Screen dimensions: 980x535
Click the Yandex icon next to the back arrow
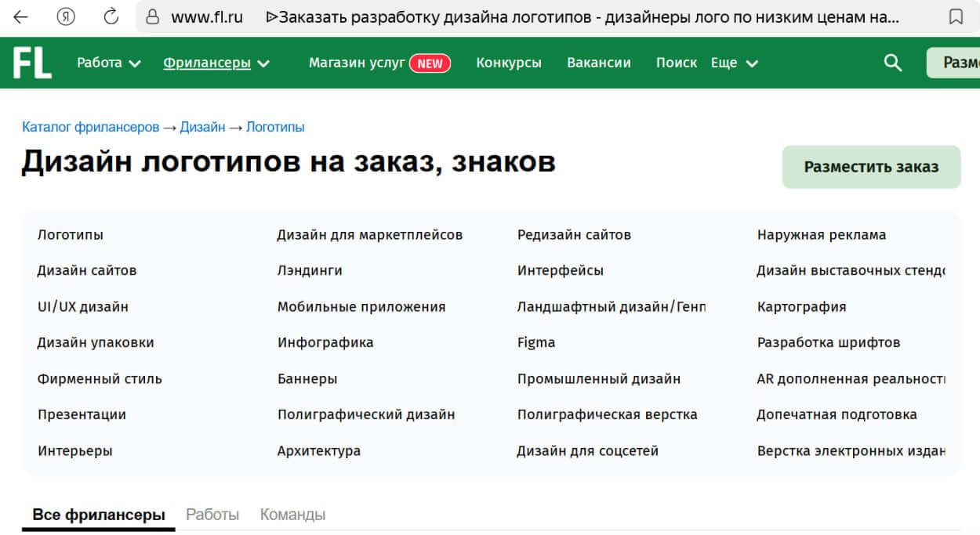(65, 16)
